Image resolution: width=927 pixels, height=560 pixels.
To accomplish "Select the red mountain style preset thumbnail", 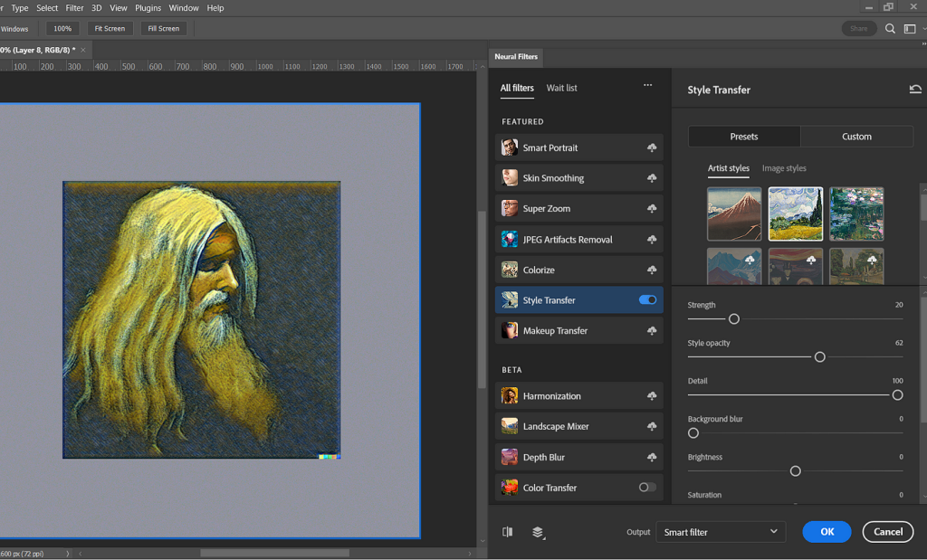I will pyautogui.click(x=734, y=214).
